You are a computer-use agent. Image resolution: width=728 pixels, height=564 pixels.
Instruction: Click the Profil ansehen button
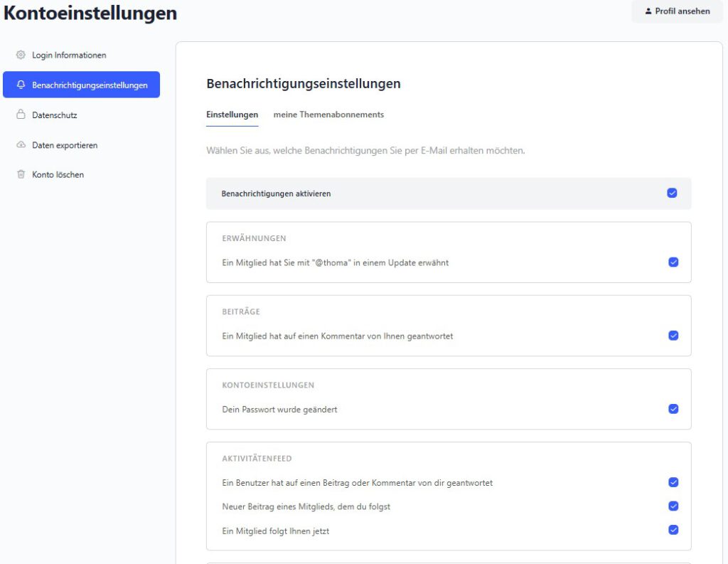click(x=676, y=11)
